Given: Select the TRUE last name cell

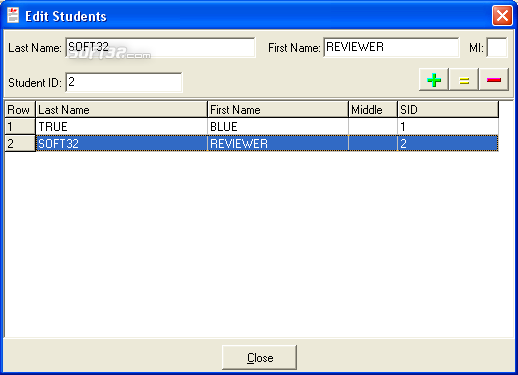Looking at the screenshot, I should pyautogui.click(x=121, y=126).
